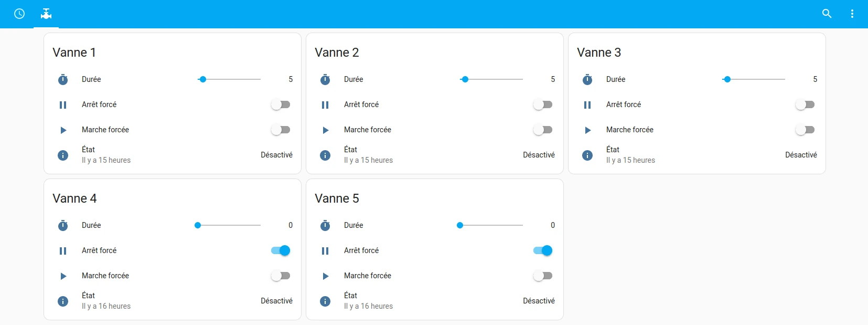Enable the Marche forcée toggle in Vanne 1
868x325 pixels.
click(x=282, y=130)
